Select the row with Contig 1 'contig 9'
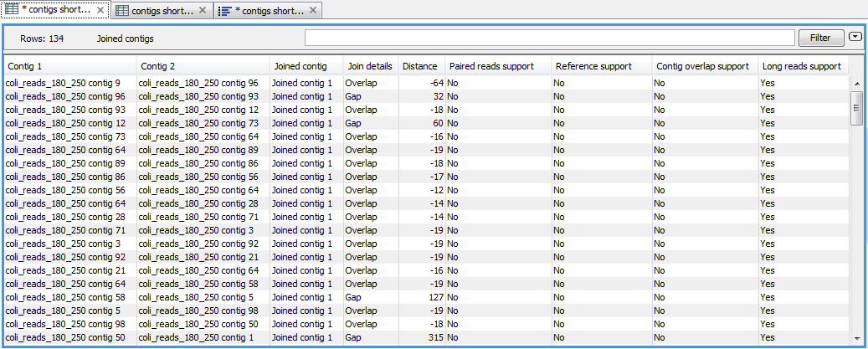 point(426,83)
